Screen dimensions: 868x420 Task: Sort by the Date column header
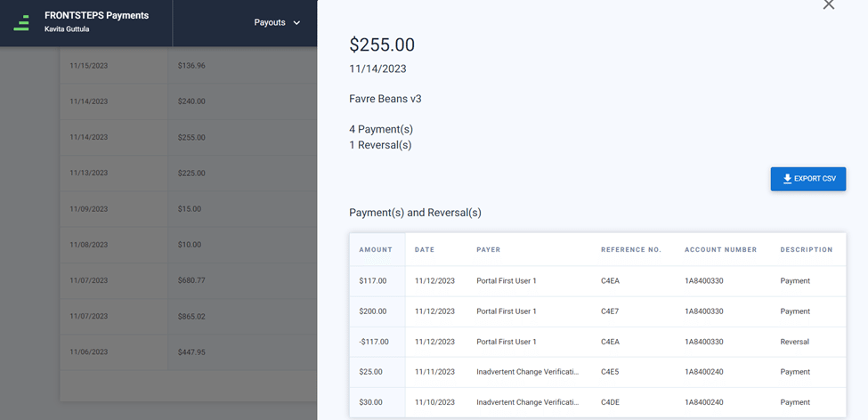pyautogui.click(x=425, y=249)
